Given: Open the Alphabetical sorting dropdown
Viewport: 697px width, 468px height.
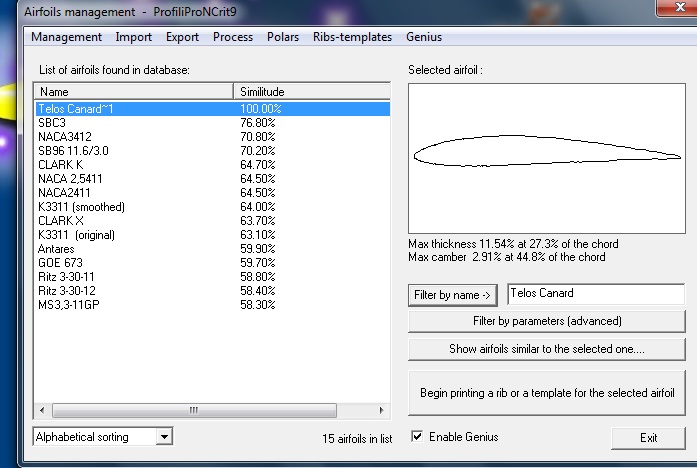Looking at the screenshot, I should pyautogui.click(x=165, y=437).
